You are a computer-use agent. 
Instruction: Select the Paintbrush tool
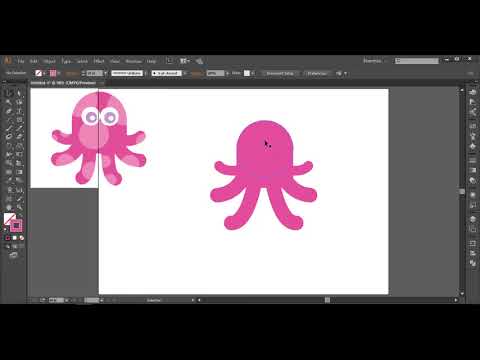9,128
